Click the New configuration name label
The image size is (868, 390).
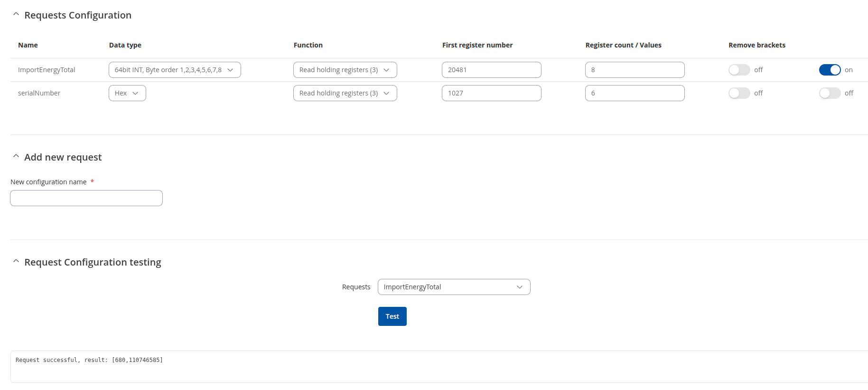48,182
